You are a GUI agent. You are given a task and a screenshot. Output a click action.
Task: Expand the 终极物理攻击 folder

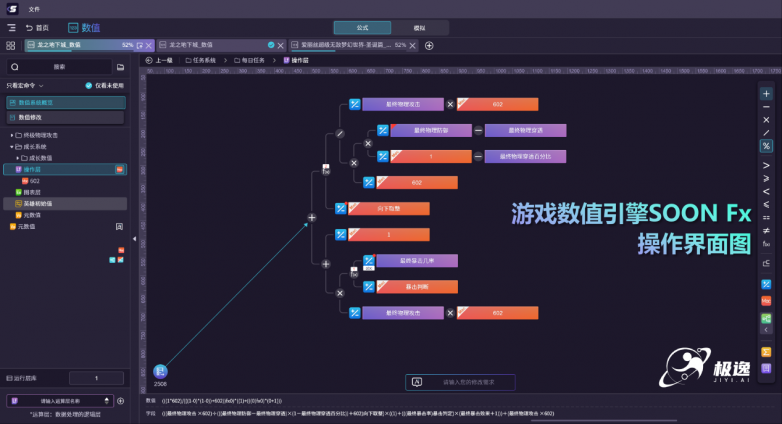click(12, 135)
